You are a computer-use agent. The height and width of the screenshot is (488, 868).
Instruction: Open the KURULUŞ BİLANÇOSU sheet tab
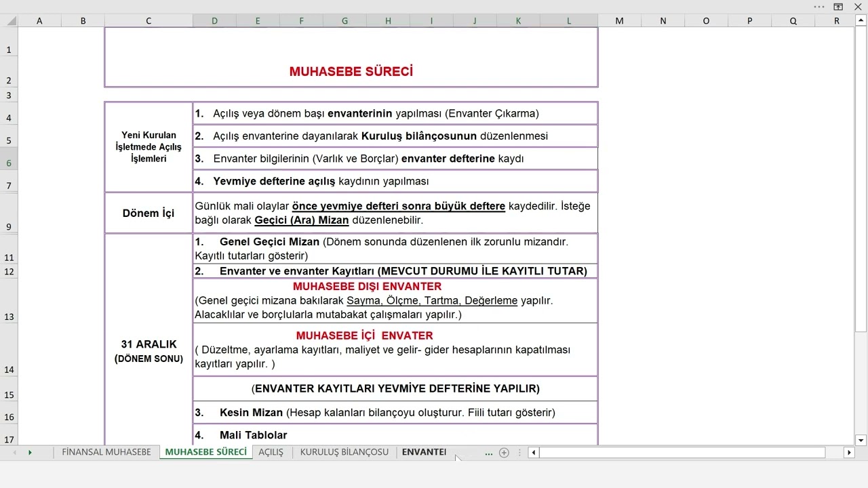click(344, 452)
